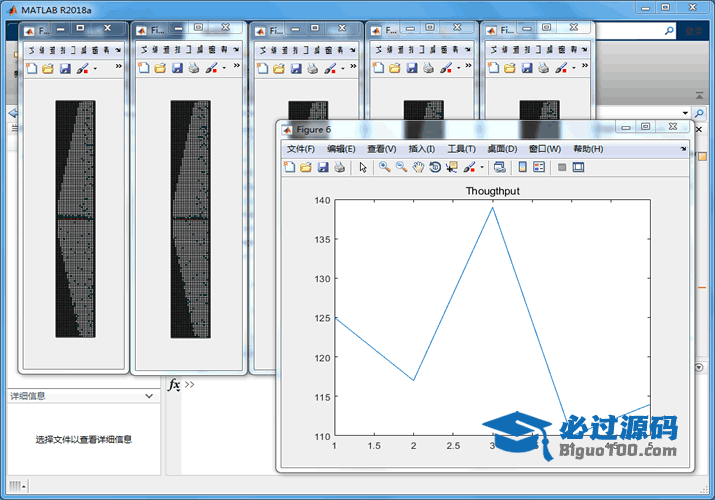This screenshot has width=715, height=500.
Task: Click the Zoom Out tool in Figure 6
Action: click(401, 167)
